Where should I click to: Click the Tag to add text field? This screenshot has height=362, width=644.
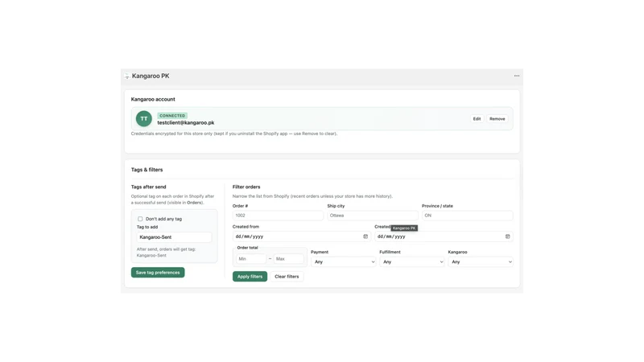pos(174,237)
